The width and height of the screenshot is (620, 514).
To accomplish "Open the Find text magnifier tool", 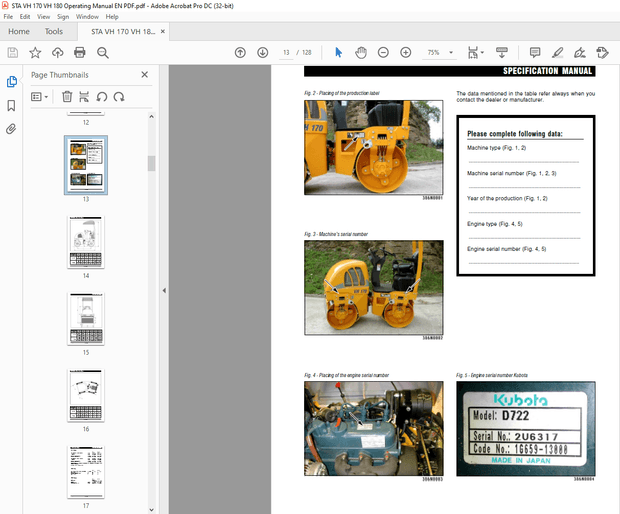I will pos(103,52).
